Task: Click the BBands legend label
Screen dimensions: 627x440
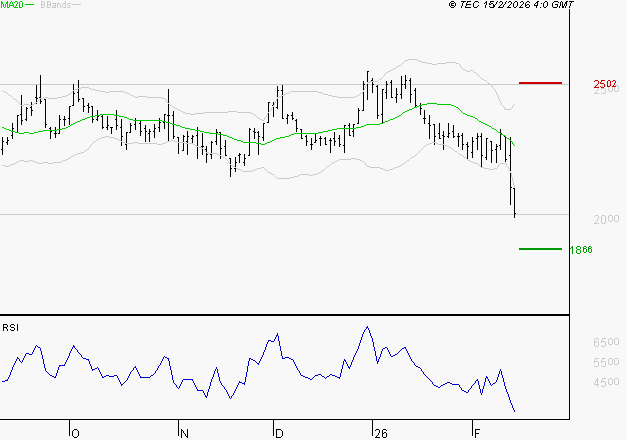Action: pos(56,5)
